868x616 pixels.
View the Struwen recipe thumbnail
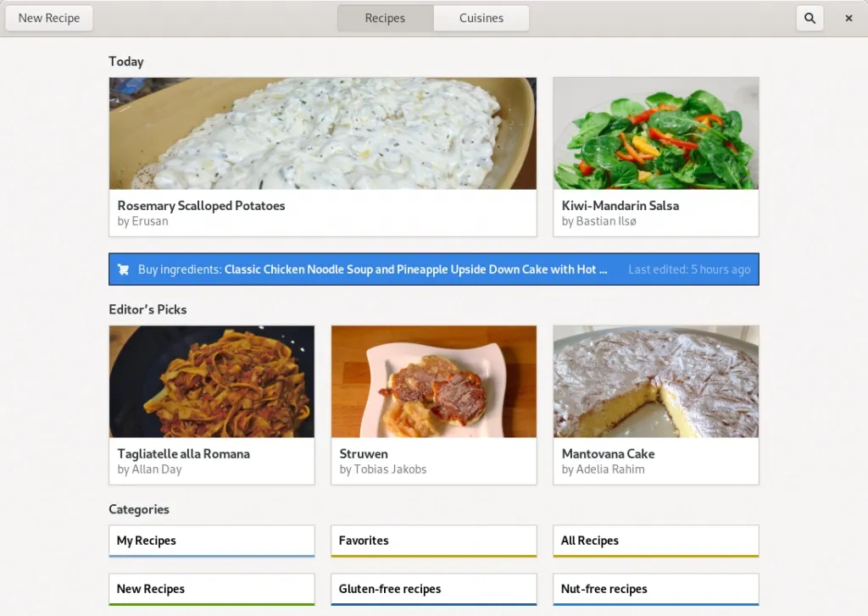(x=433, y=381)
